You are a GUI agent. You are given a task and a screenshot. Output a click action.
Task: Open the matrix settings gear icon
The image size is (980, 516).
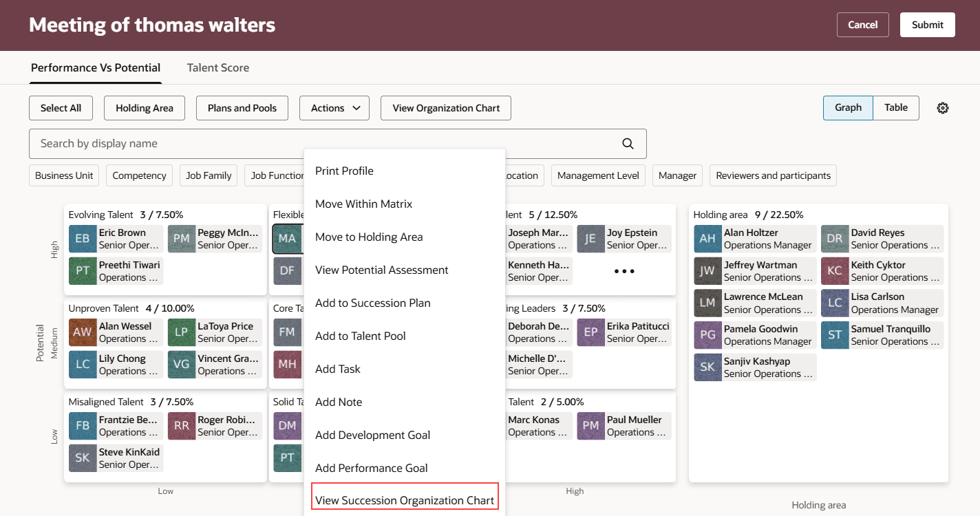(x=943, y=107)
